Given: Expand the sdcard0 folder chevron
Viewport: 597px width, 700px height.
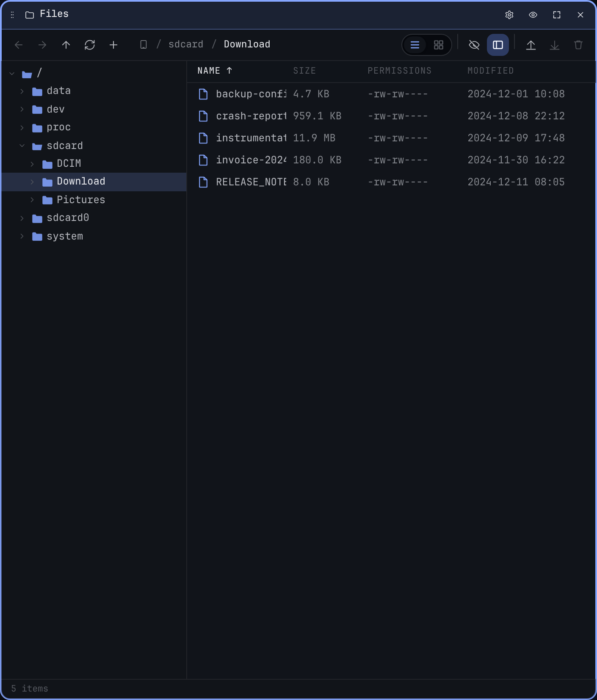Looking at the screenshot, I should click(x=22, y=218).
